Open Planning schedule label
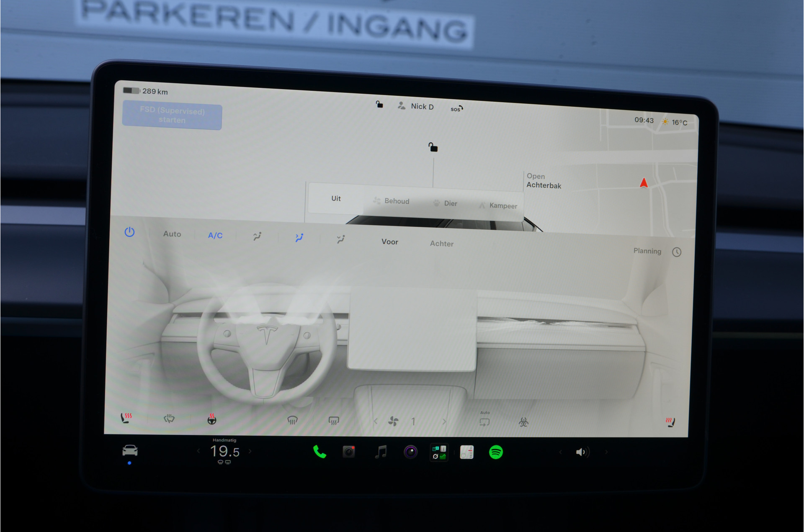The image size is (804, 532). click(647, 251)
